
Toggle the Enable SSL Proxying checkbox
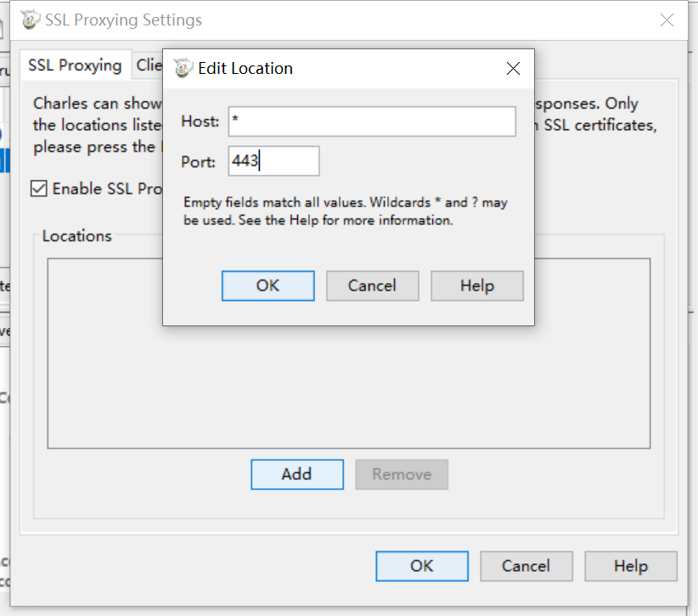coord(39,189)
